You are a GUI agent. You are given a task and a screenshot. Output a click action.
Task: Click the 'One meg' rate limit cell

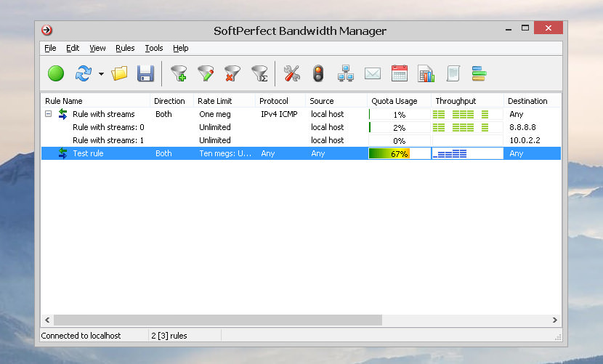[x=215, y=114]
